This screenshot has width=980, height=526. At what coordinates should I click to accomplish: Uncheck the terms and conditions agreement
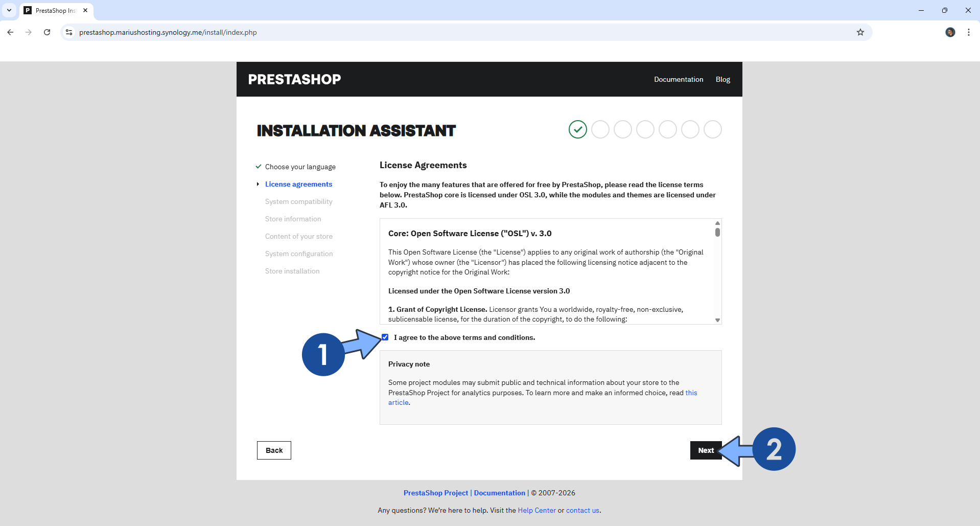[385, 337]
